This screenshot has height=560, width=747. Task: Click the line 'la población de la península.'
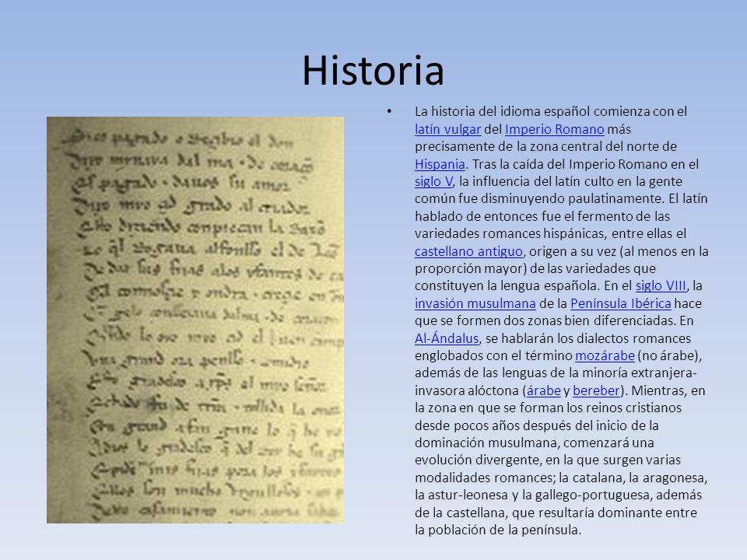tap(498, 530)
